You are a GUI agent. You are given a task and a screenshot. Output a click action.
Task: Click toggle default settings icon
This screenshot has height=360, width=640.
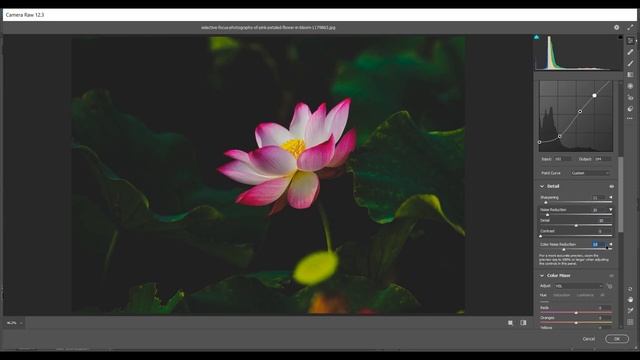pyautogui.click(x=523, y=323)
